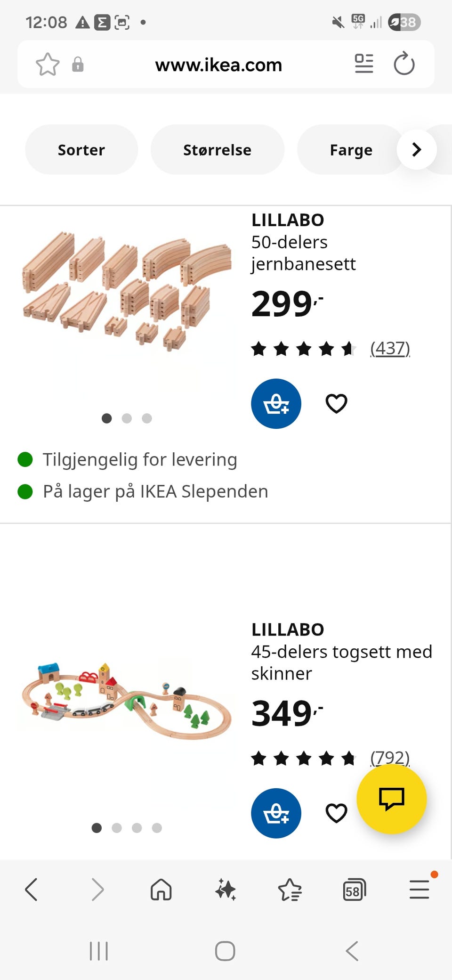This screenshot has height=980, width=452.
Task: Open the browser hamburger menu
Action: (x=419, y=890)
